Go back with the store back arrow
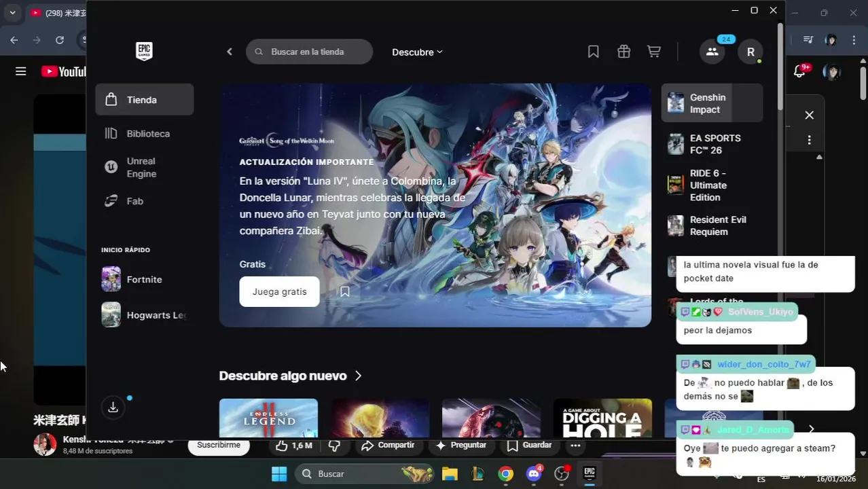The height and width of the screenshot is (489, 868). pyautogui.click(x=230, y=52)
